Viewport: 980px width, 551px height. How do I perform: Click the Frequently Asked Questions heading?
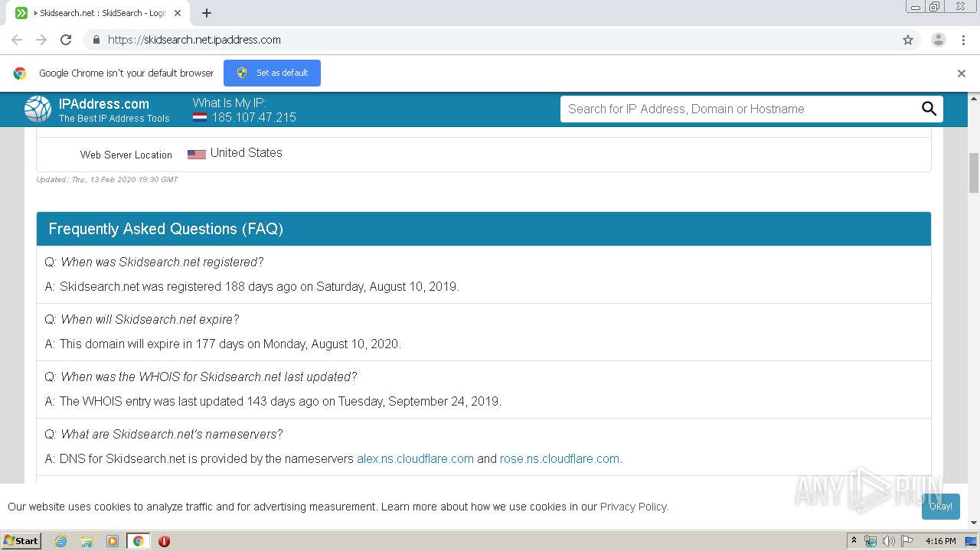point(166,229)
